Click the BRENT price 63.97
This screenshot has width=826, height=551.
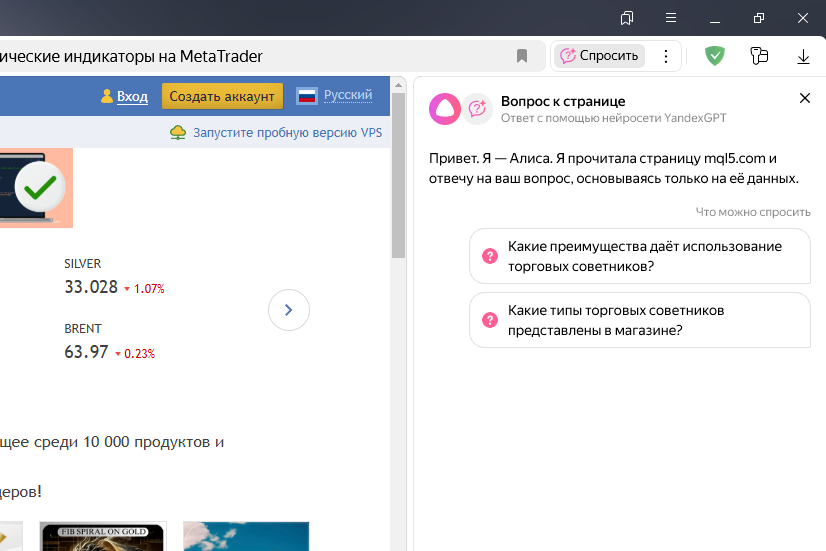pyautogui.click(x=86, y=352)
